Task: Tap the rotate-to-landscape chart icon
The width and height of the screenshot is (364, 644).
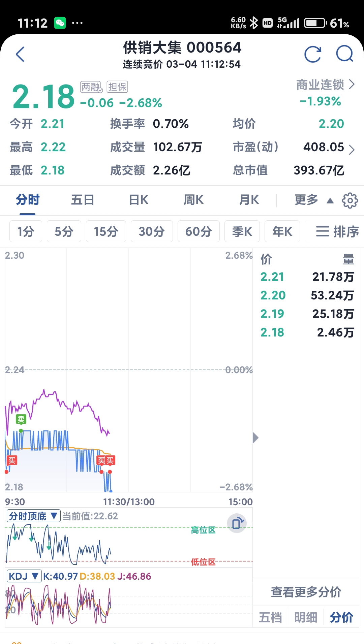Action: click(237, 523)
